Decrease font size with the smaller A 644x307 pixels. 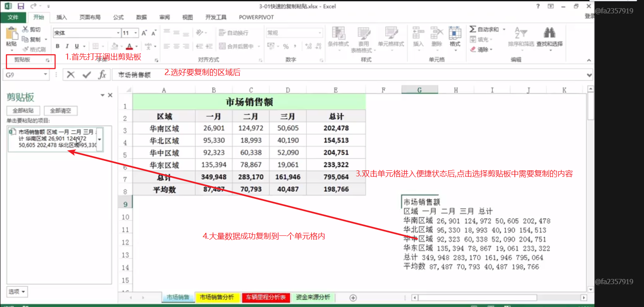[x=154, y=33]
